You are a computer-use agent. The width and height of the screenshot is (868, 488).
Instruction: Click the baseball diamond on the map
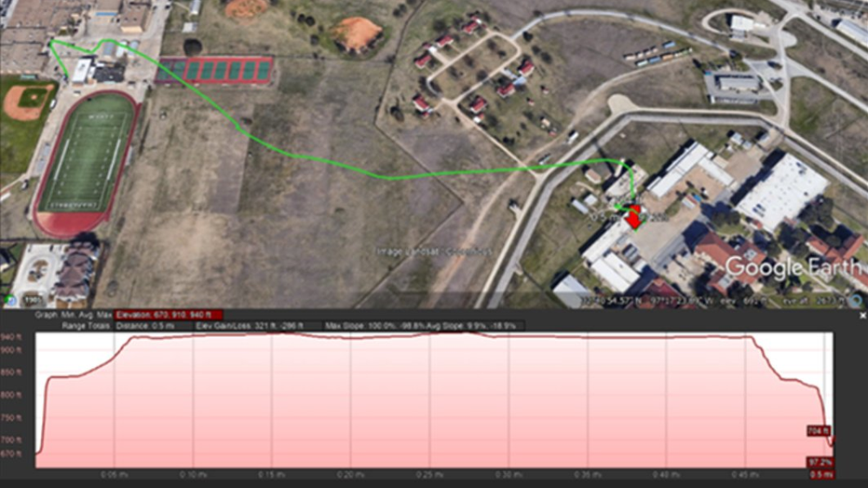pos(28,101)
